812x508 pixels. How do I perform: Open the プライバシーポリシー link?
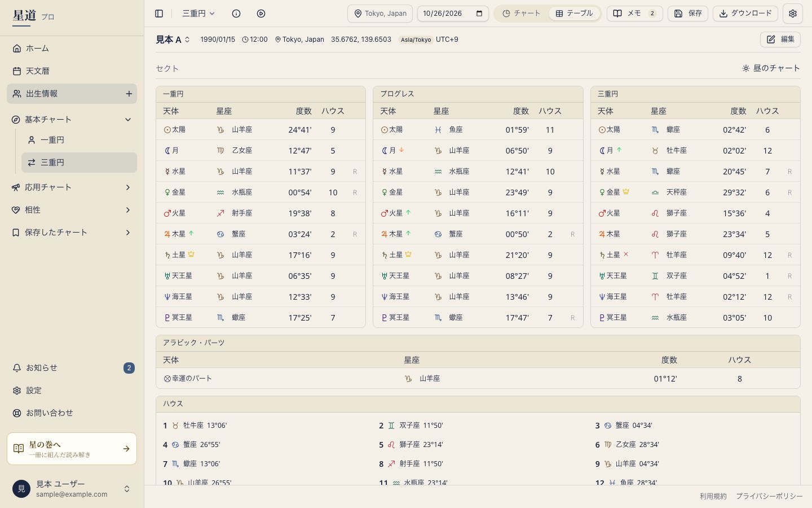769,497
